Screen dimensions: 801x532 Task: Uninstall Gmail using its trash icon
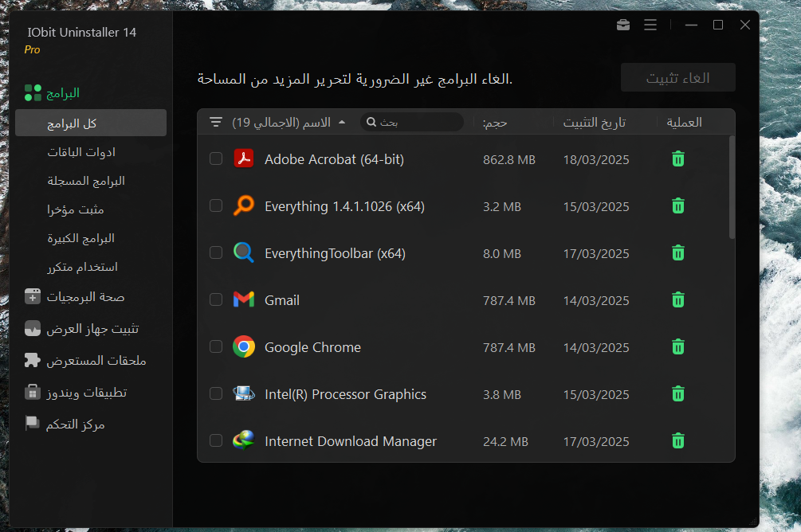pyautogui.click(x=677, y=300)
